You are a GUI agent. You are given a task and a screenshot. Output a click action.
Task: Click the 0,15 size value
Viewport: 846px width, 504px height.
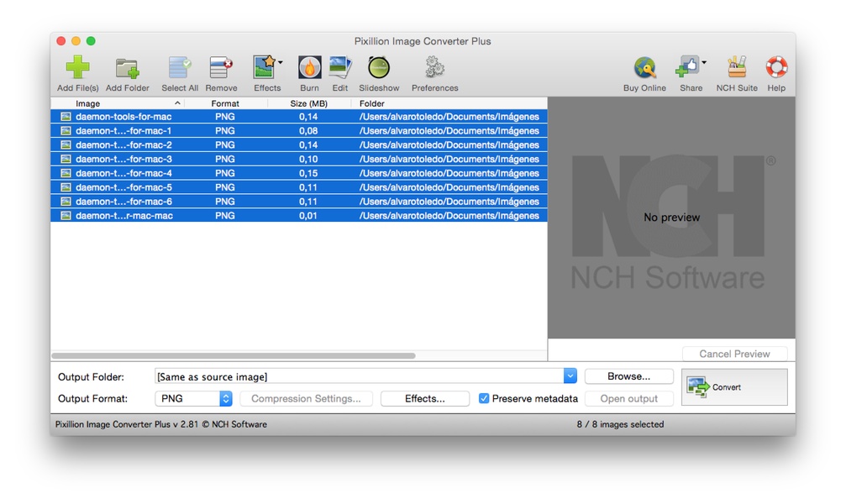tap(308, 173)
